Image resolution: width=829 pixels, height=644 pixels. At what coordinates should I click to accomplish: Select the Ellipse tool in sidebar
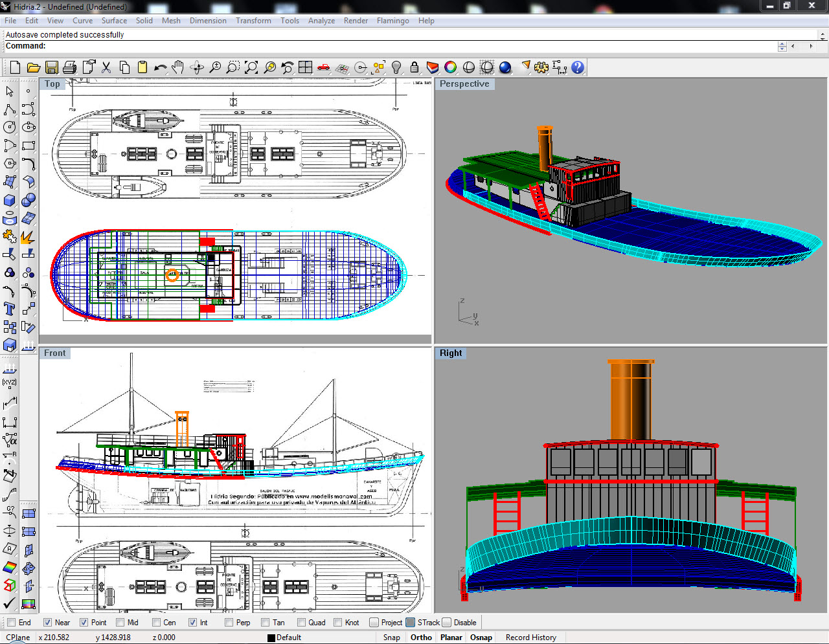point(28,128)
